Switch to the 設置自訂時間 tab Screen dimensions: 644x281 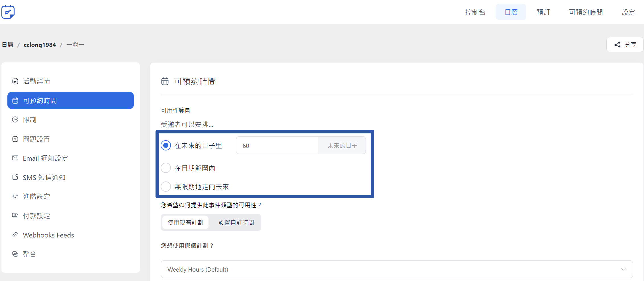pyautogui.click(x=236, y=223)
